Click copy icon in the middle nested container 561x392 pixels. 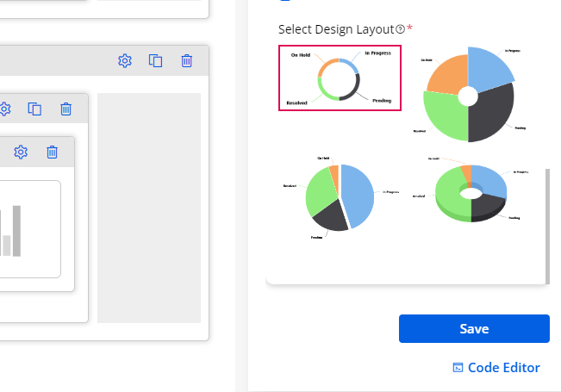click(x=35, y=109)
